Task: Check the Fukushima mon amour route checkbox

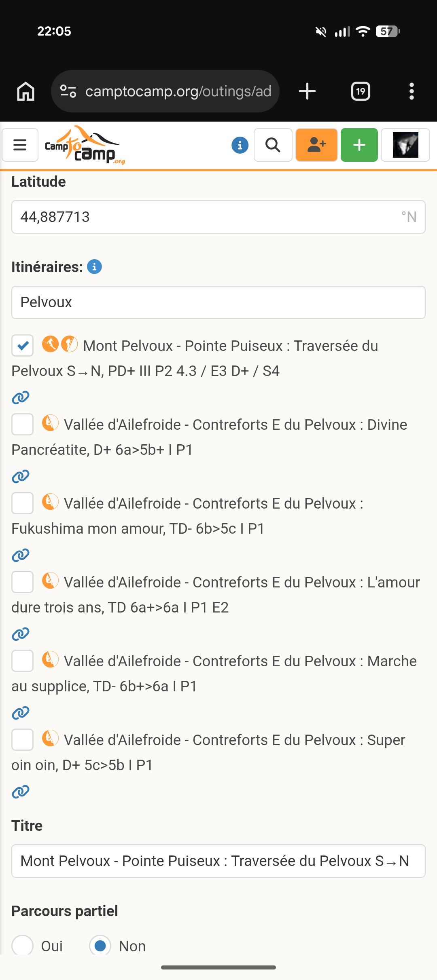Action: pos(23,503)
